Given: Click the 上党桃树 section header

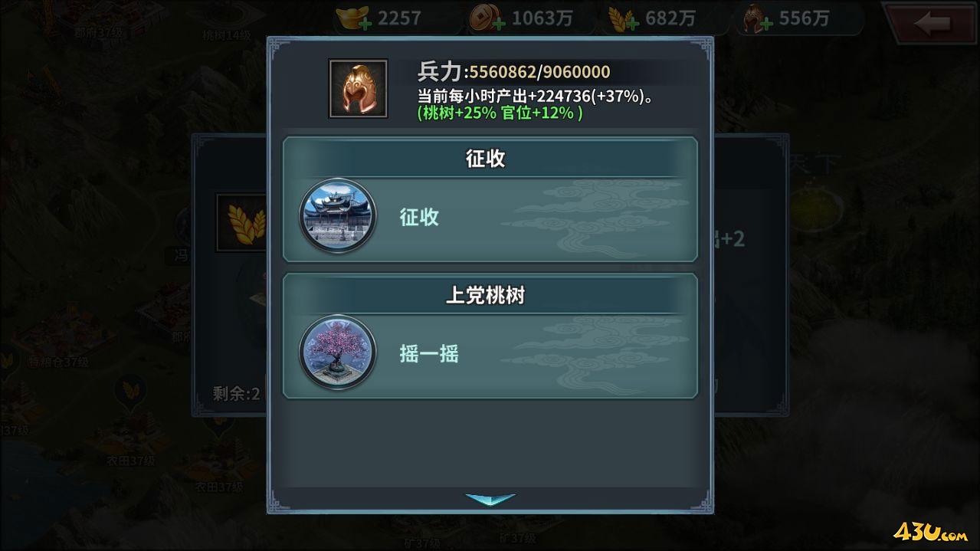Looking at the screenshot, I should coord(486,296).
